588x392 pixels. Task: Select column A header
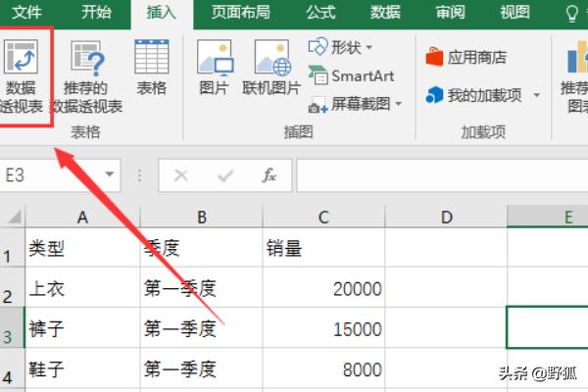click(x=82, y=217)
